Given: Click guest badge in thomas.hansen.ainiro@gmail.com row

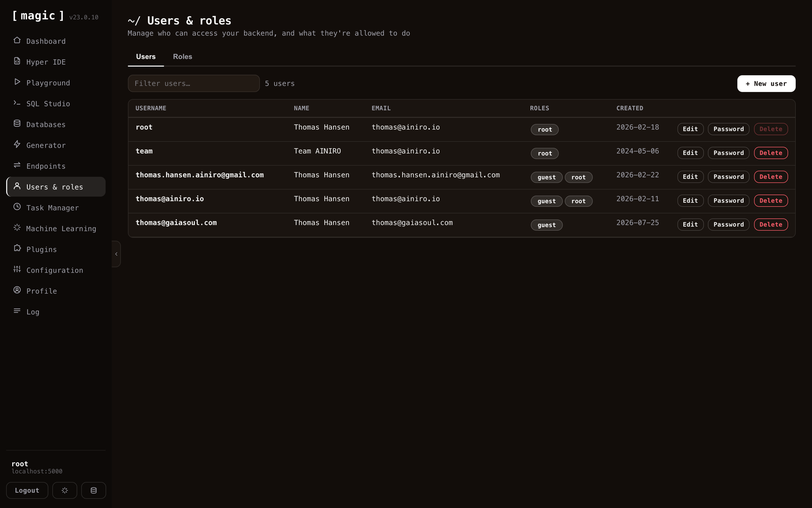Looking at the screenshot, I should tap(546, 177).
